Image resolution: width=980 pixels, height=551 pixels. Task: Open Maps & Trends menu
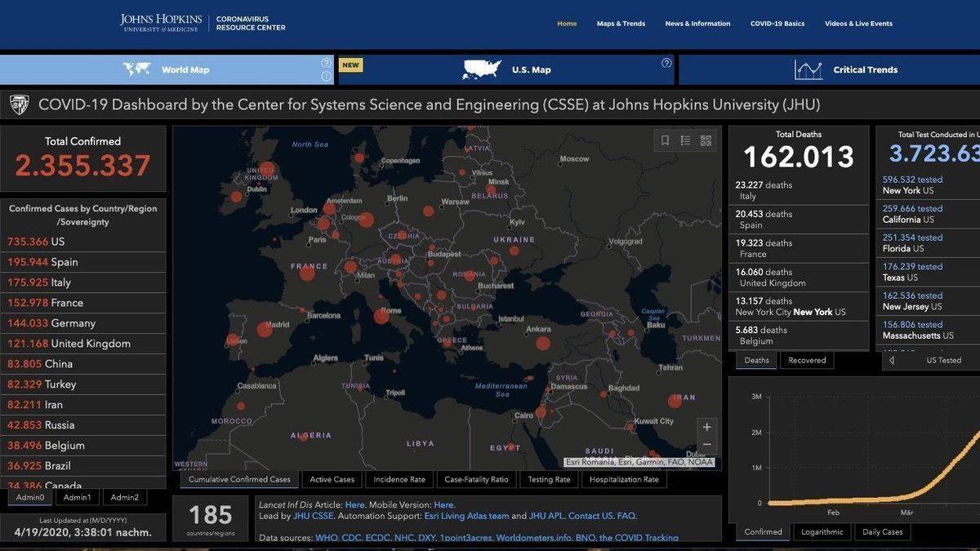click(621, 24)
